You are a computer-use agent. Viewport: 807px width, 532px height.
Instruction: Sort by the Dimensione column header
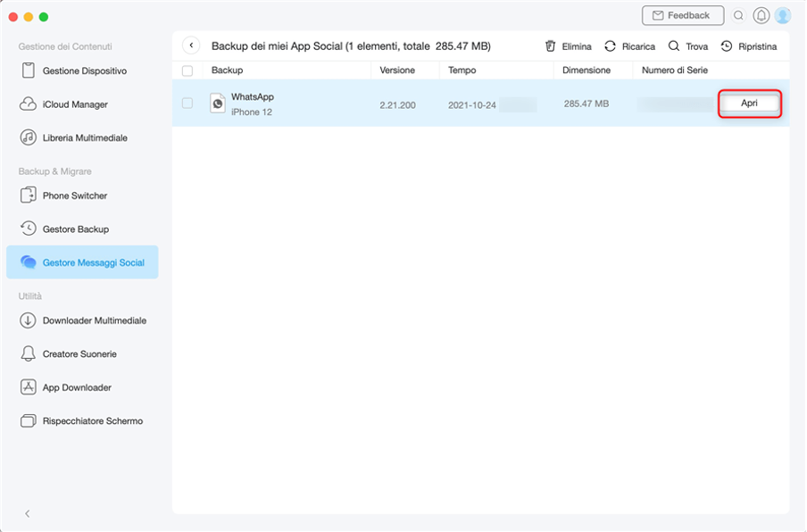point(587,70)
